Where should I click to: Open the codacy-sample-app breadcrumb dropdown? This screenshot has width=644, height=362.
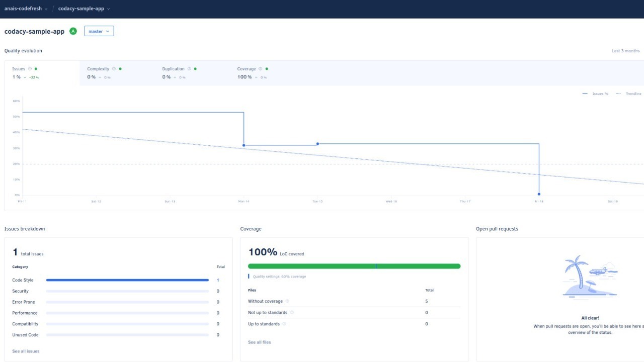pos(84,9)
